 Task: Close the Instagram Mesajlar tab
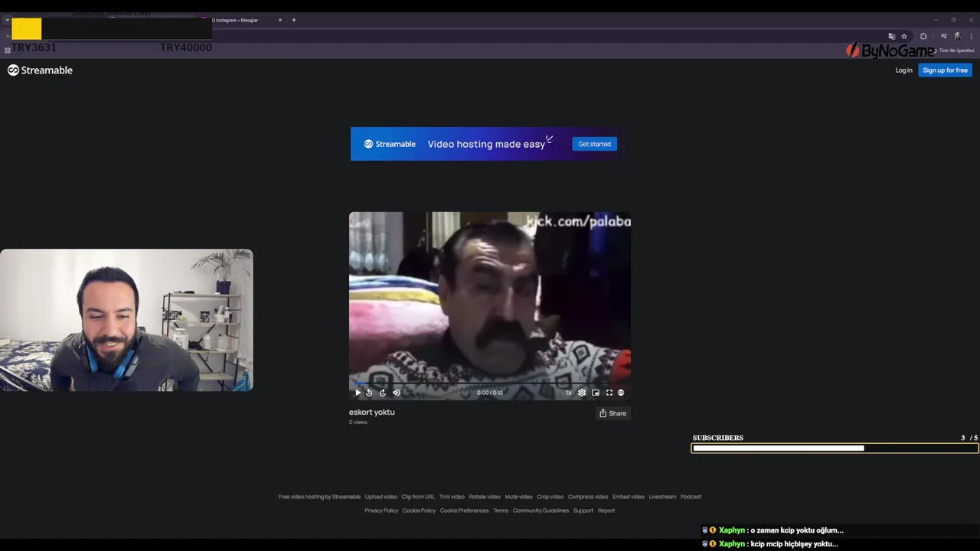[x=280, y=20]
